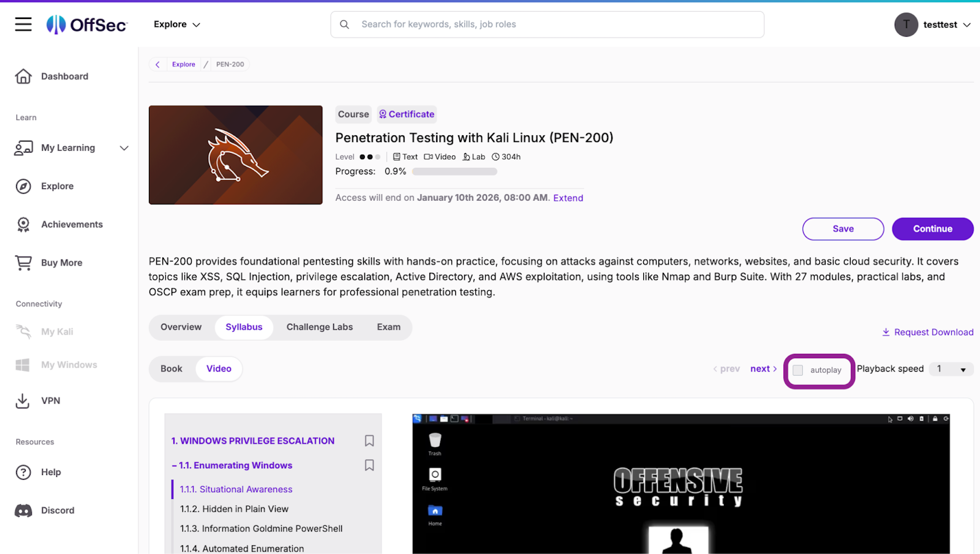Open the Overview tab

(181, 327)
